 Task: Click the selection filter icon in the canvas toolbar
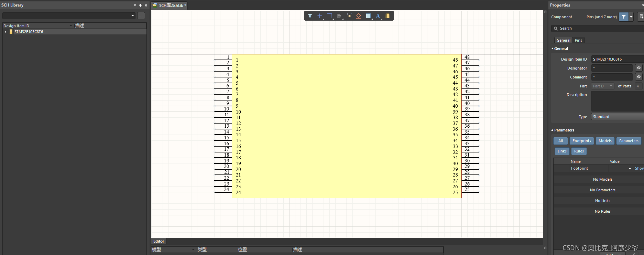(x=310, y=16)
